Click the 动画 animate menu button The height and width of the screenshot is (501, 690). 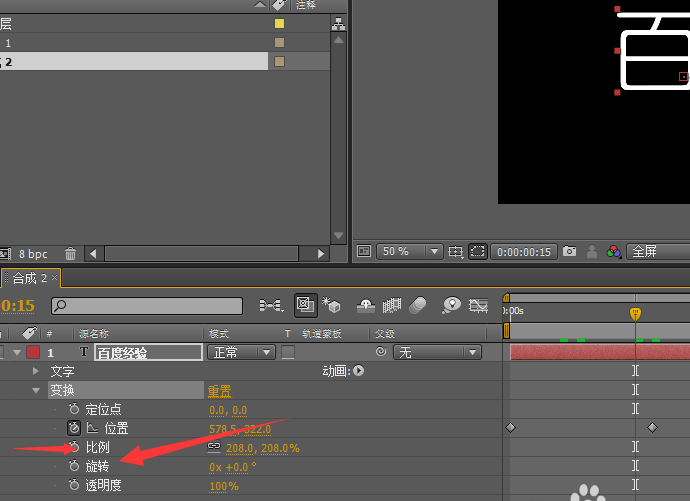tap(358, 371)
